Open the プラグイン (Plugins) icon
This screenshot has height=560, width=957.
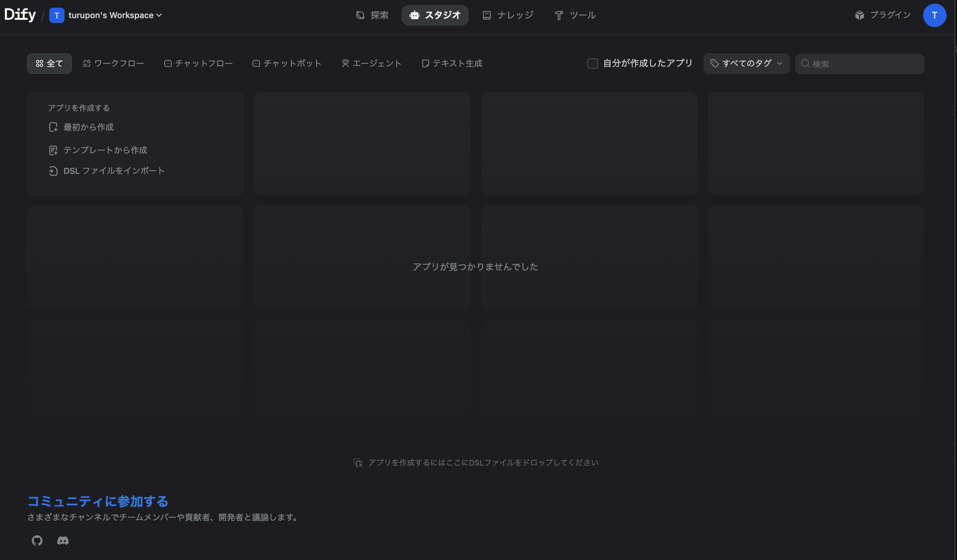860,15
